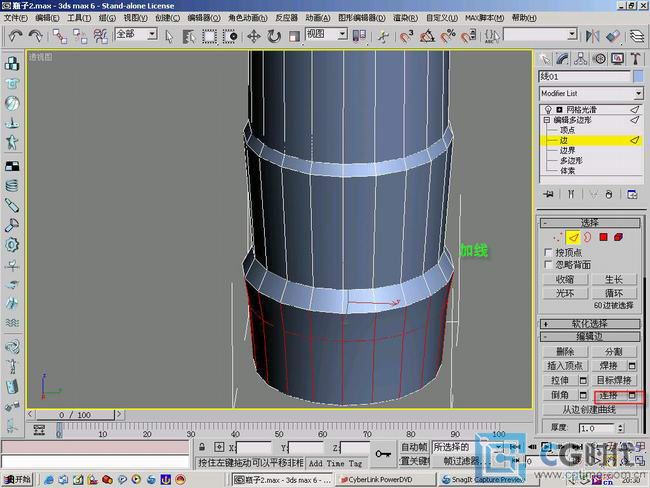Open the 焊接 settings box
Image resolution: width=650 pixels, height=488 pixels.
tap(632, 366)
